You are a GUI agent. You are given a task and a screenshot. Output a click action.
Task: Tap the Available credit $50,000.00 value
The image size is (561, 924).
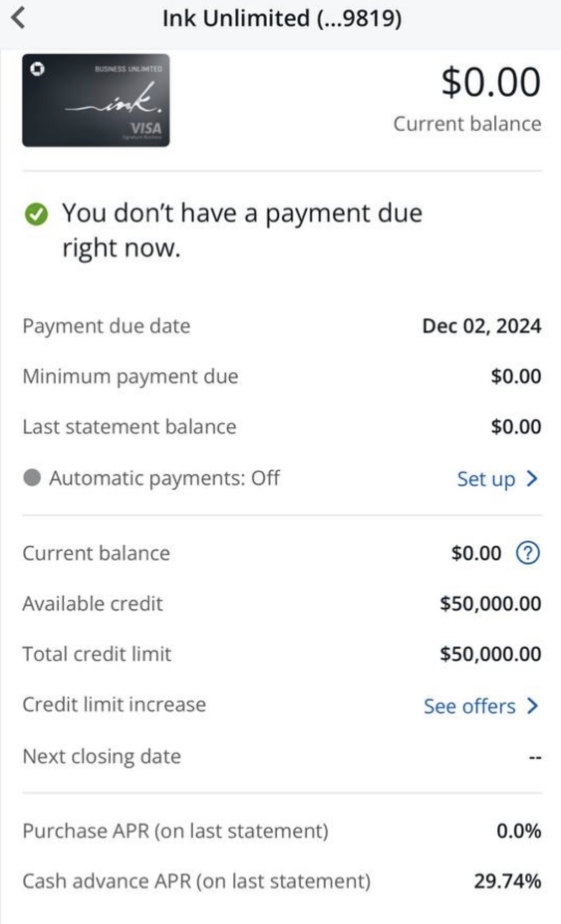click(490, 604)
